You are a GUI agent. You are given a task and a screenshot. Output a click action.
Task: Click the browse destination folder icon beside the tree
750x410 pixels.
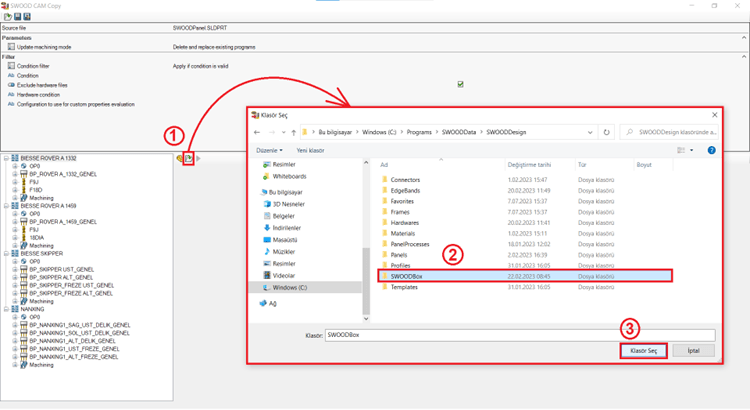pos(189,158)
